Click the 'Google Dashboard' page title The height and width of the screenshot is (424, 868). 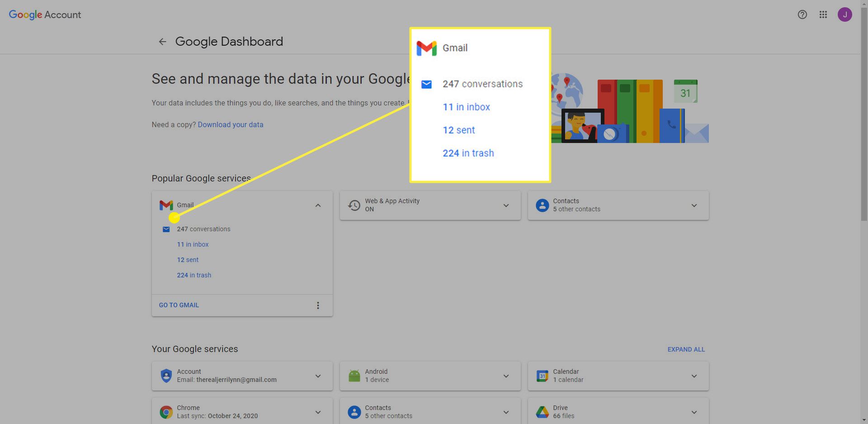coord(229,42)
